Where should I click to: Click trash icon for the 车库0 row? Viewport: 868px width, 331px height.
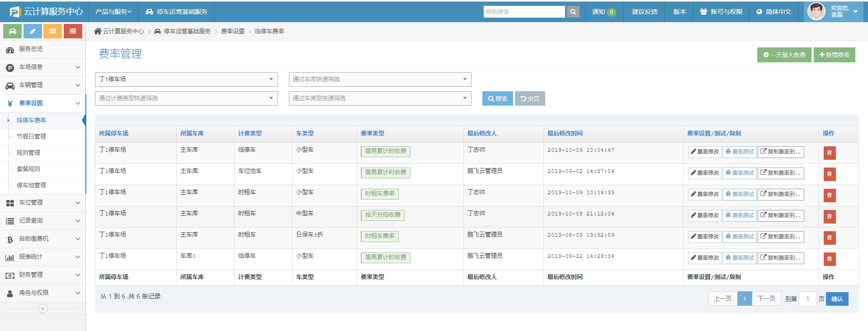829,259
